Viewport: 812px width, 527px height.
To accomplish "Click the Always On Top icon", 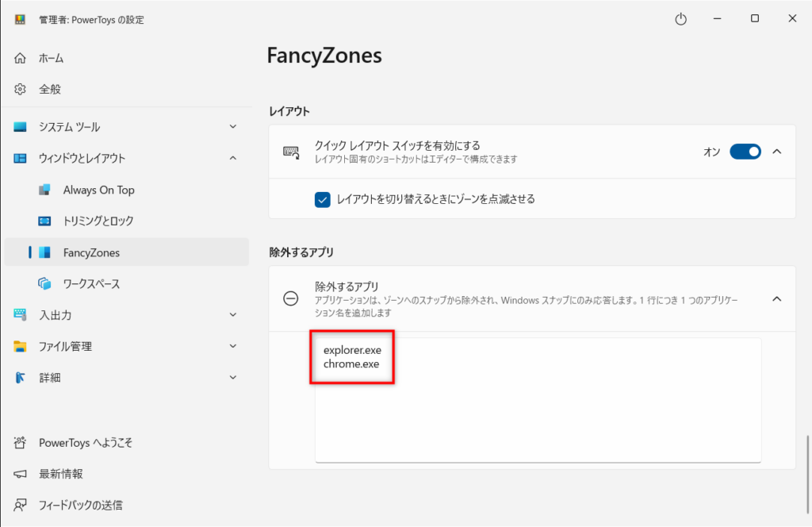I will (45, 190).
